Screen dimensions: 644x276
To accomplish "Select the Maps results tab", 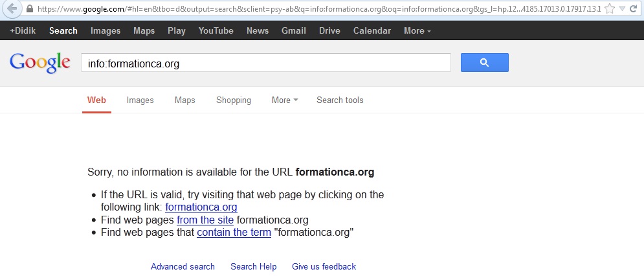I will point(185,100).
